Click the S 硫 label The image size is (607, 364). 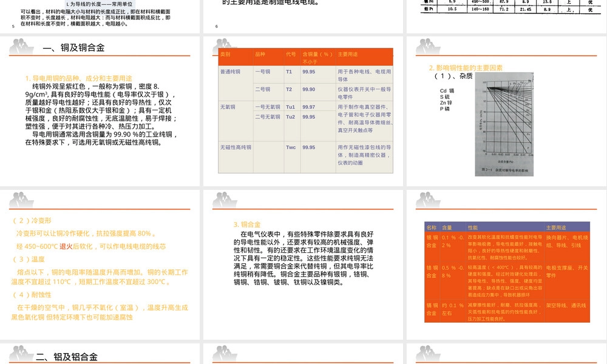tap(444, 96)
